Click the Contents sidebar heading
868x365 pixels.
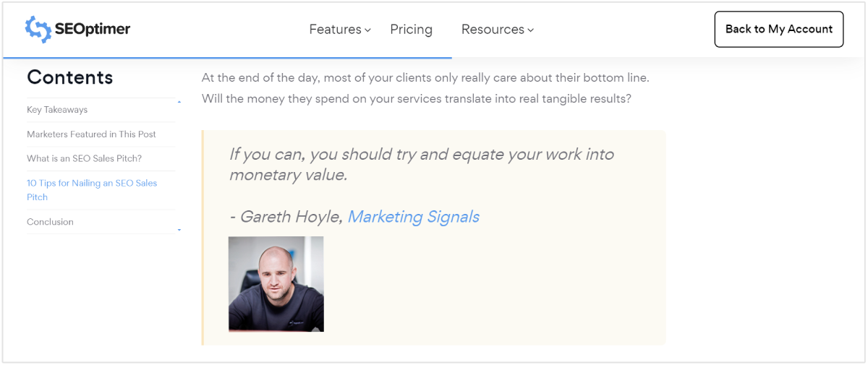[x=69, y=77]
